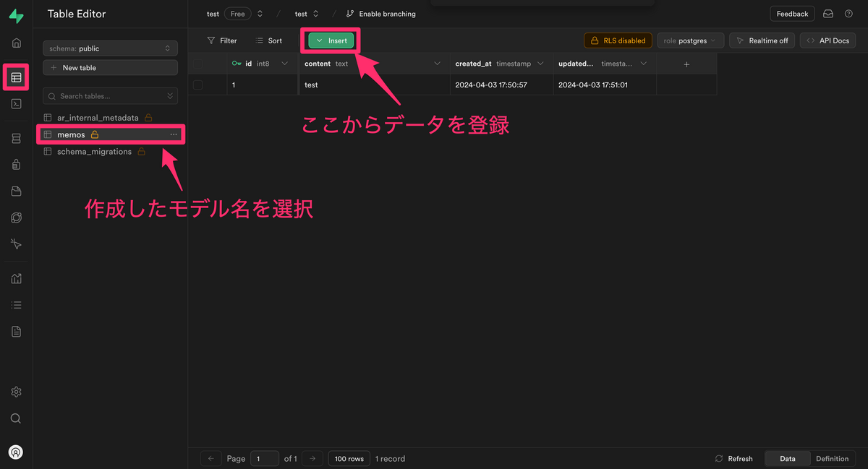
Task: Tick the checkbox for row id 1
Action: coord(197,85)
